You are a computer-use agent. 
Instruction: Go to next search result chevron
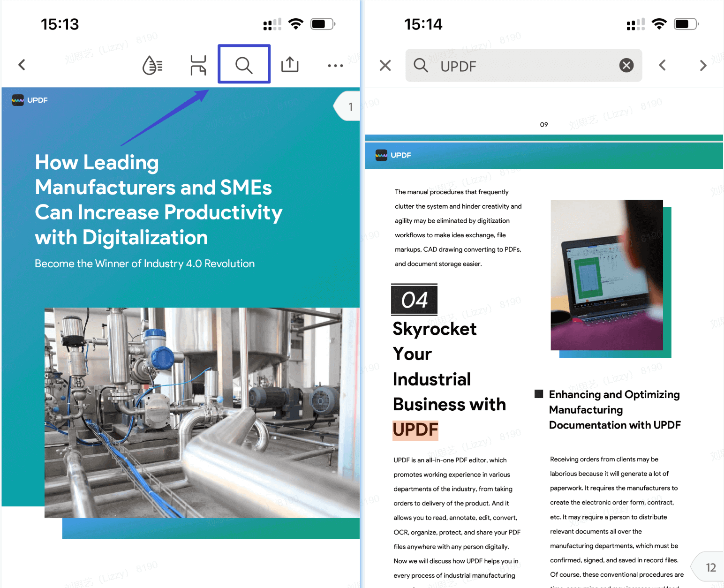click(x=702, y=65)
